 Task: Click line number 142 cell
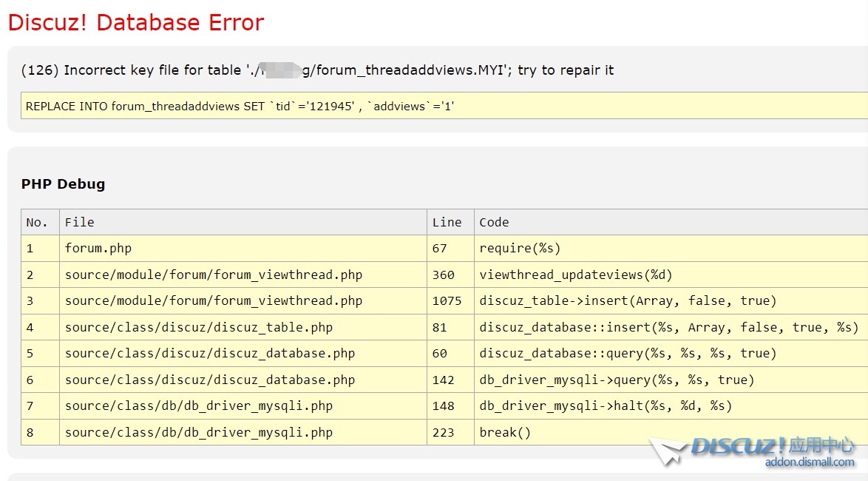click(443, 380)
